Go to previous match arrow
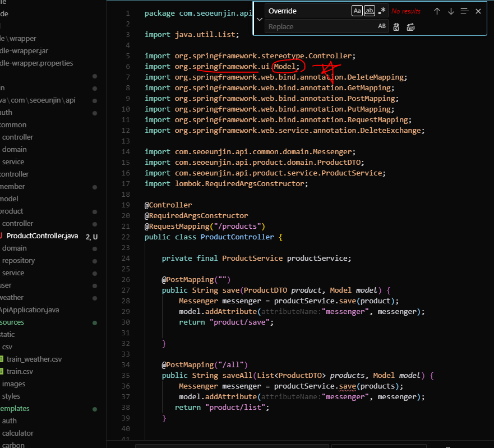 437,11
